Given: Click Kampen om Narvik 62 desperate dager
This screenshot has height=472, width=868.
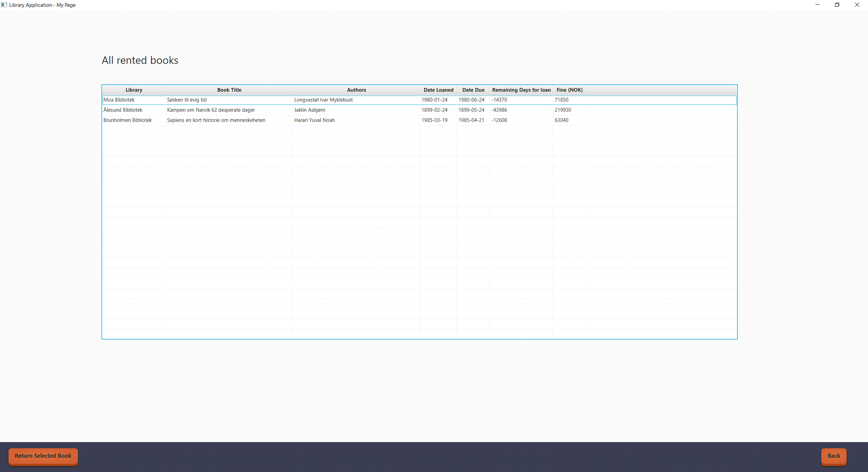Looking at the screenshot, I should (x=211, y=110).
